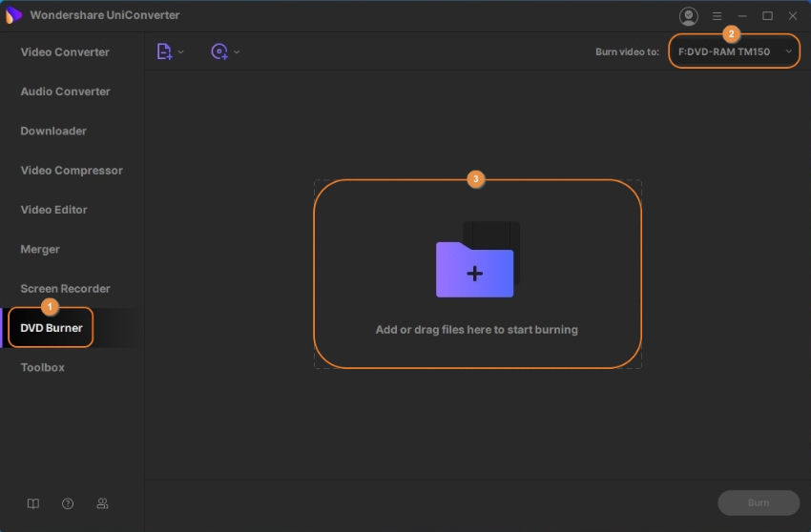Open the user guide book icon
Screen dimensions: 811x532
(33, 503)
